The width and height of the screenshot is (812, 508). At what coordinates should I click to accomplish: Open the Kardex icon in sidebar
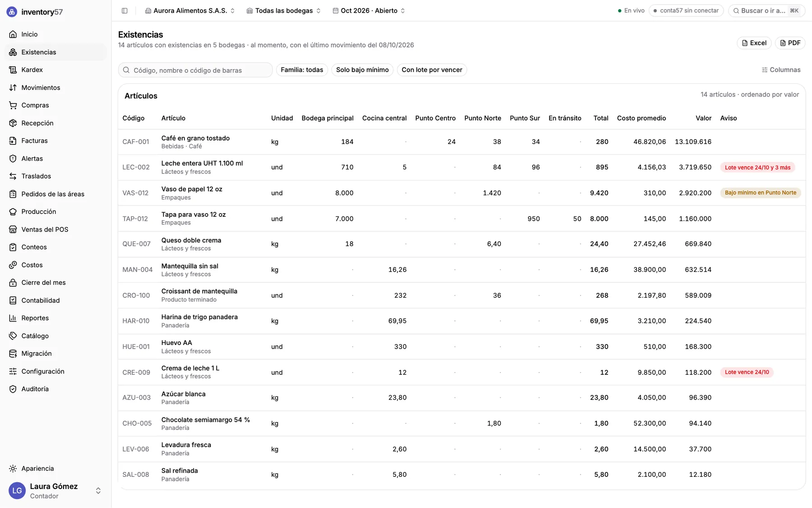[13, 70]
